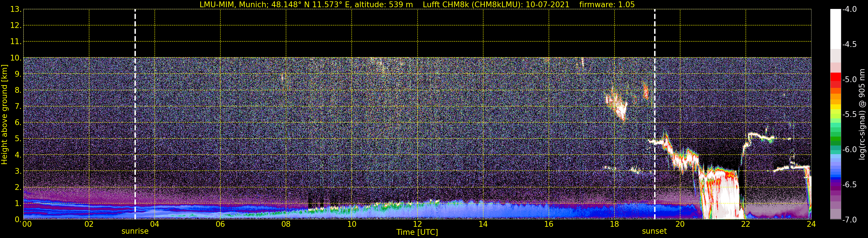The height and width of the screenshot is (238, 868).
Task: Click the '18' time axis tick label
Action: coord(614,224)
